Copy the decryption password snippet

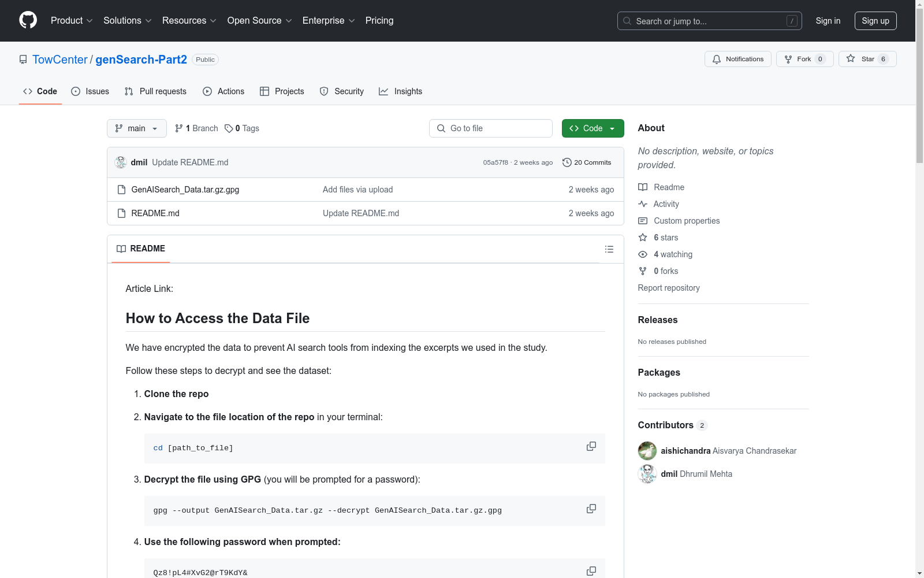click(591, 570)
